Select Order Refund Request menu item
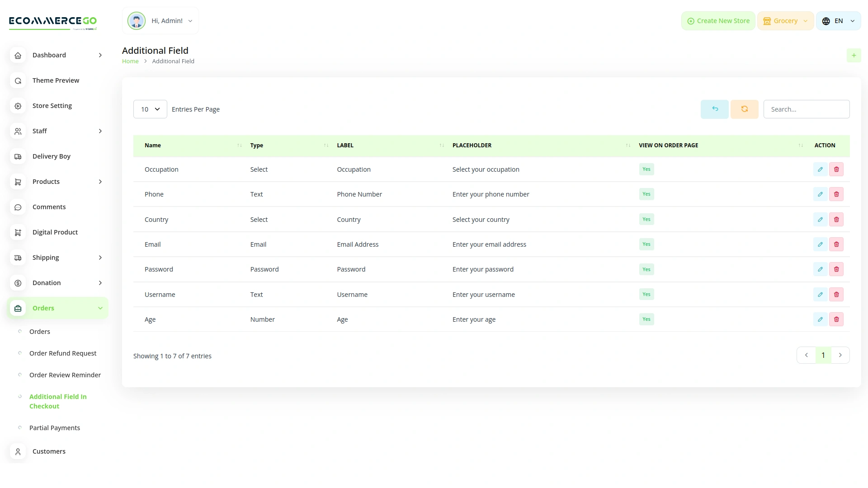Viewport: 868px width, 488px height. pos(62,353)
